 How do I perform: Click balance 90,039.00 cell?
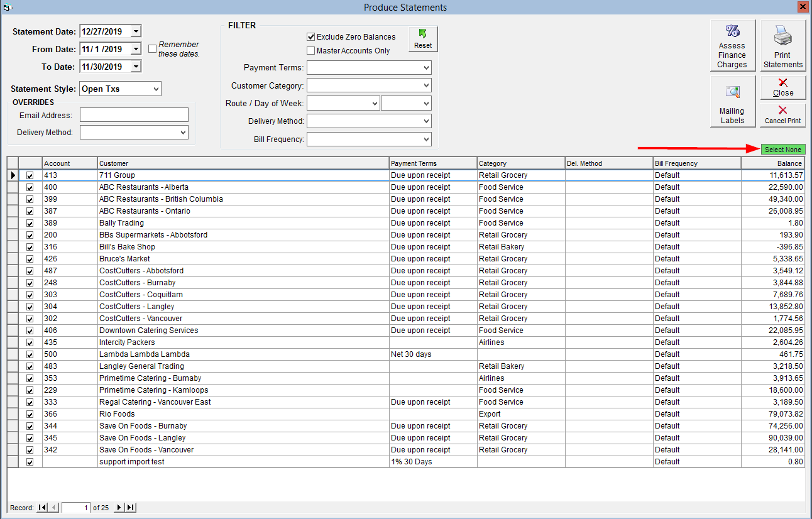(x=773, y=438)
